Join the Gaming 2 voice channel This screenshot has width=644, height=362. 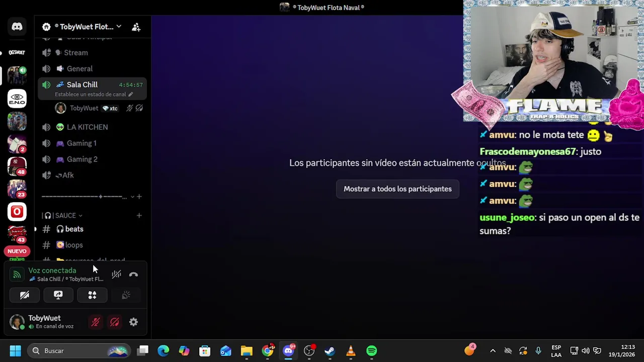pos(93,159)
